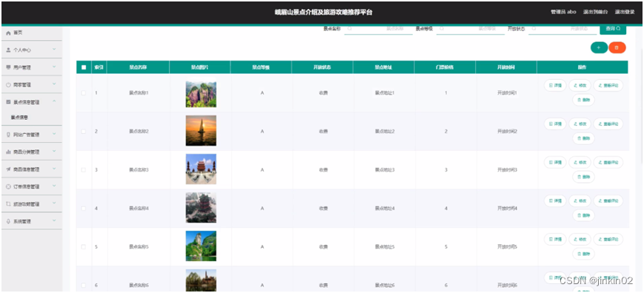Click the 开放时间5 cell

click(x=507, y=247)
